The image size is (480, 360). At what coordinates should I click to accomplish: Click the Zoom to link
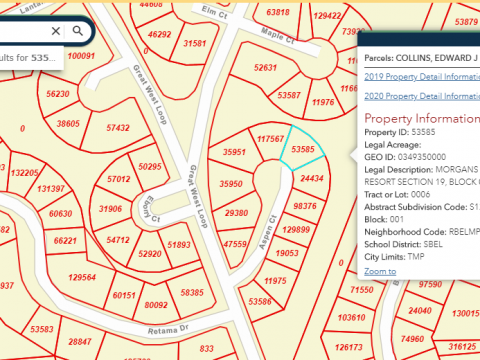point(380,271)
